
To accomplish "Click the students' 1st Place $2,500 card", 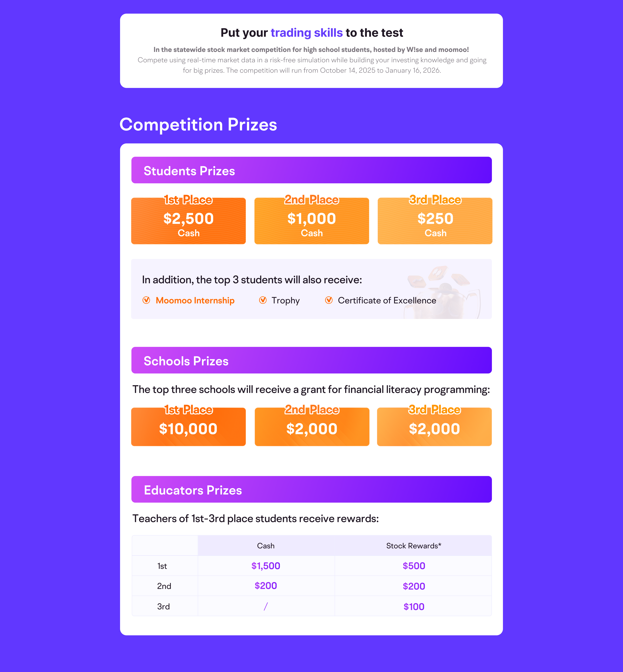I will 189,221.
